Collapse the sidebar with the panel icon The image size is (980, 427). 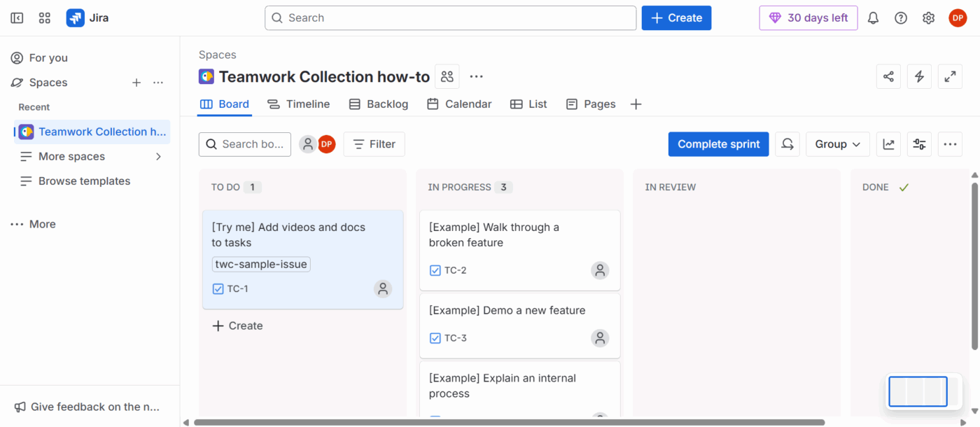click(x=16, y=17)
